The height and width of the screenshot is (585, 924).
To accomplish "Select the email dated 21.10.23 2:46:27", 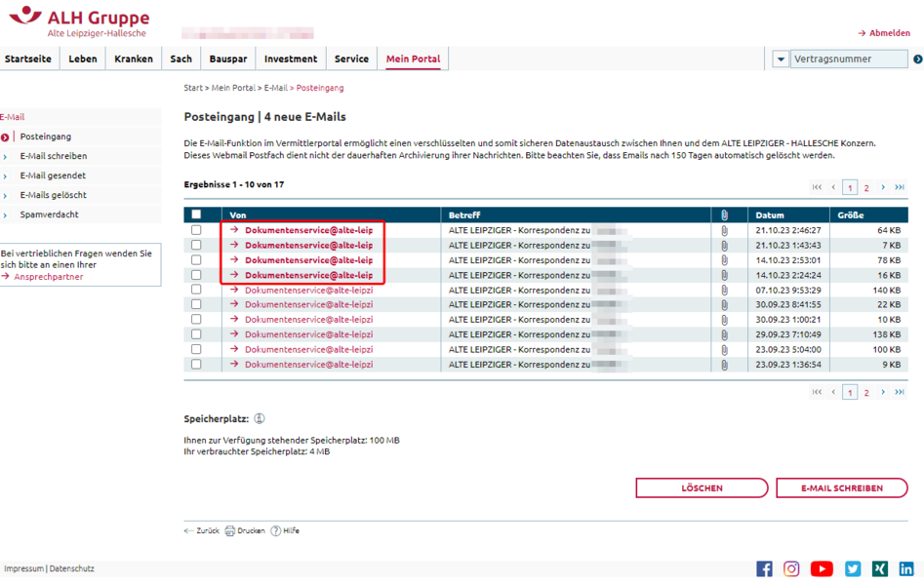I will [196, 230].
